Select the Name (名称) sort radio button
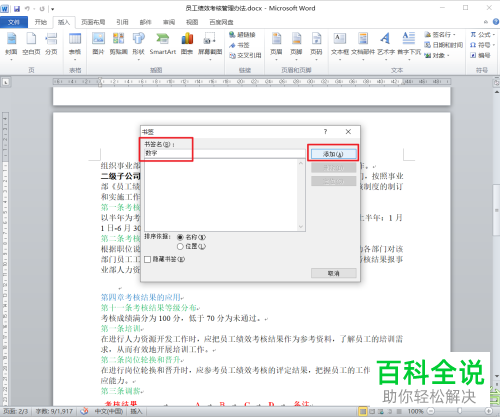The height and width of the screenshot is (417, 500). click(180, 237)
